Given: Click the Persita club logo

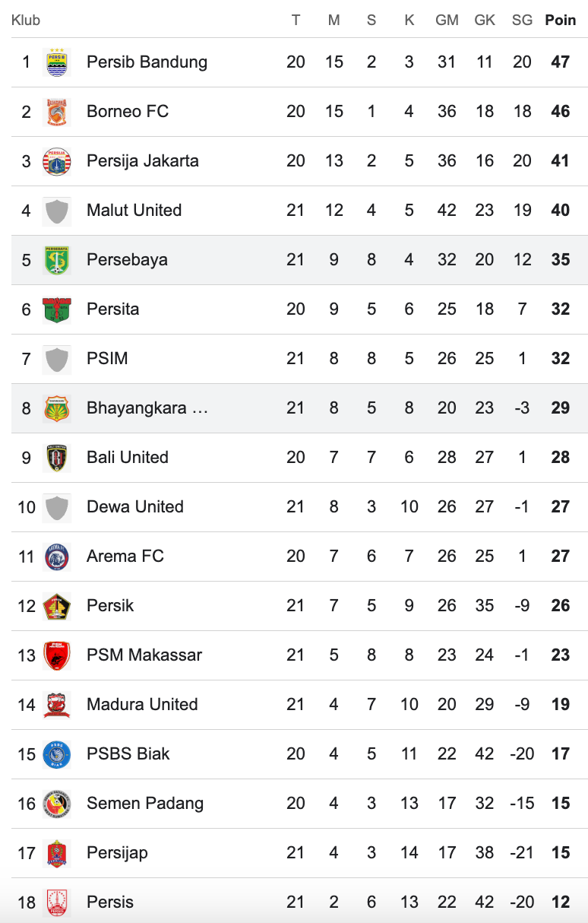Looking at the screenshot, I should tap(57, 309).
